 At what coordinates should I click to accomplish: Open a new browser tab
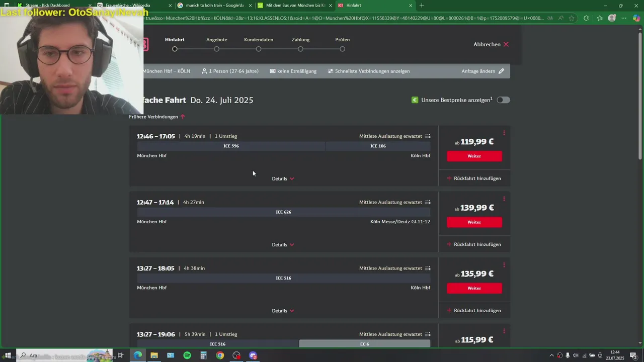coord(422,6)
